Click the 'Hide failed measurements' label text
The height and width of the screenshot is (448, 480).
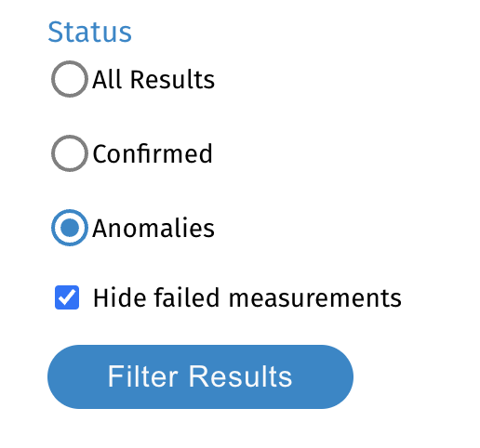click(247, 297)
